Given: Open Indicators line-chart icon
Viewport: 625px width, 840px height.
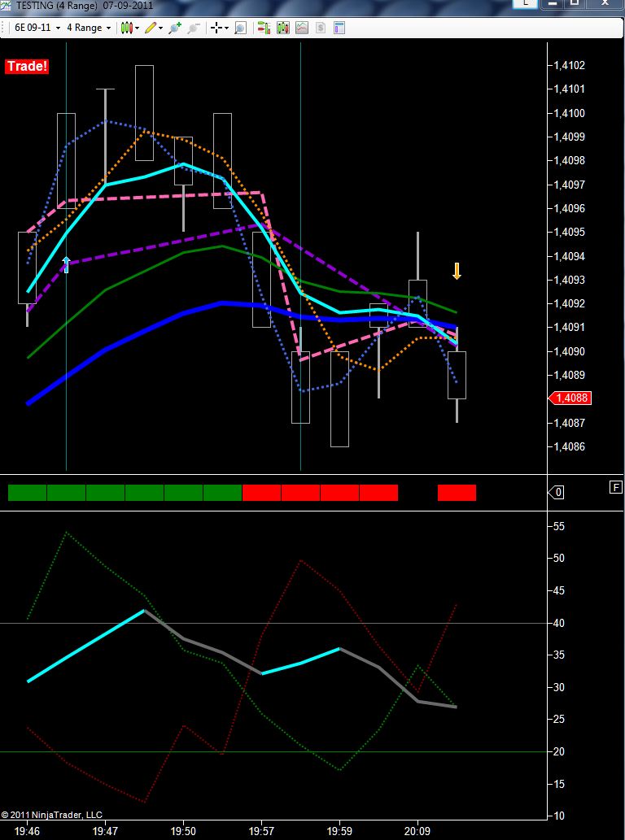Looking at the screenshot, I should click(x=302, y=28).
